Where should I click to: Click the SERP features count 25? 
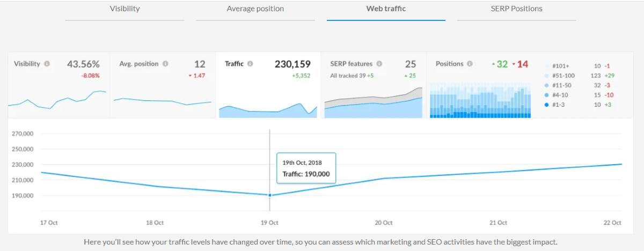pos(411,64)
